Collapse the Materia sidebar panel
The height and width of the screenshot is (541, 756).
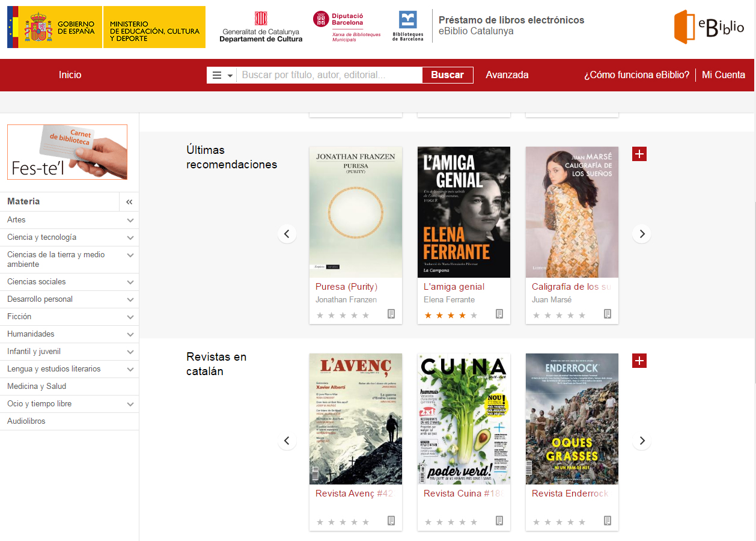click(129, 202)
